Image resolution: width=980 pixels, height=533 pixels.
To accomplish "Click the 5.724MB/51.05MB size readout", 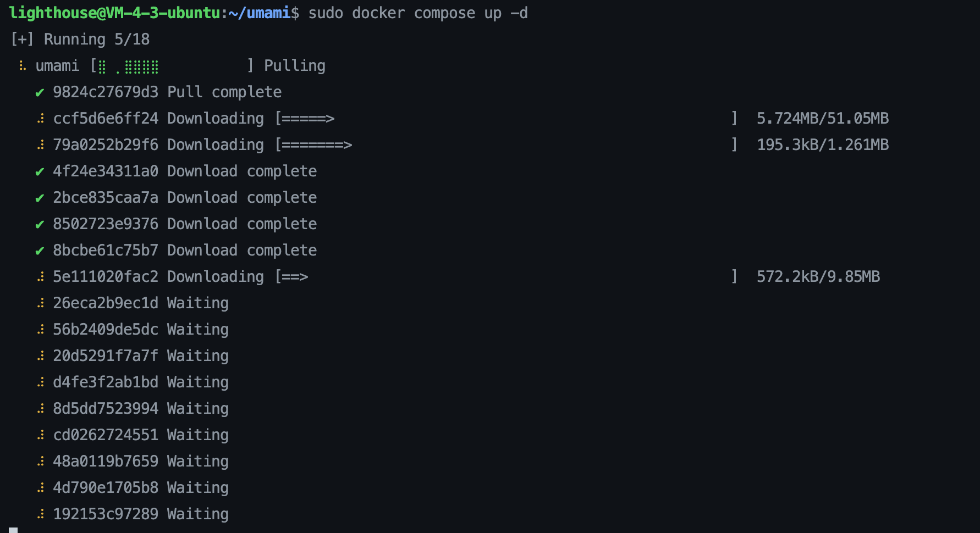I will (822, 119).
